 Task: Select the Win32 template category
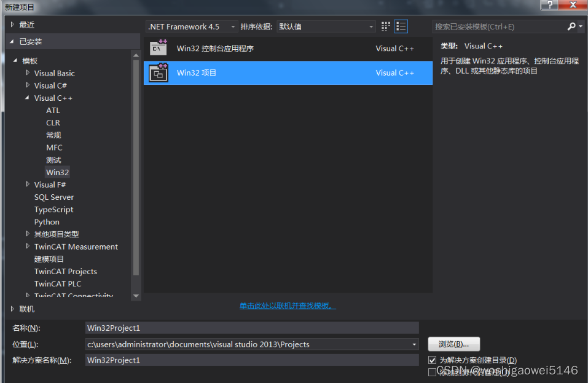tap(57, 172)
